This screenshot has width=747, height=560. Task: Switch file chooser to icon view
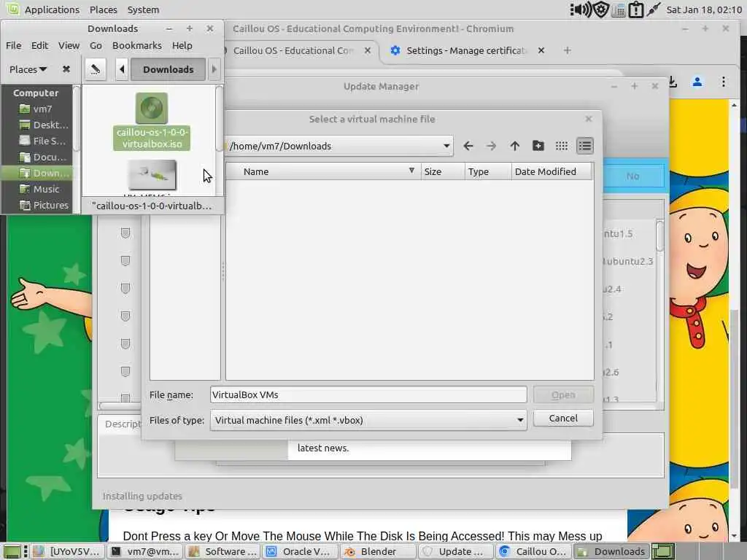(561, 146)
